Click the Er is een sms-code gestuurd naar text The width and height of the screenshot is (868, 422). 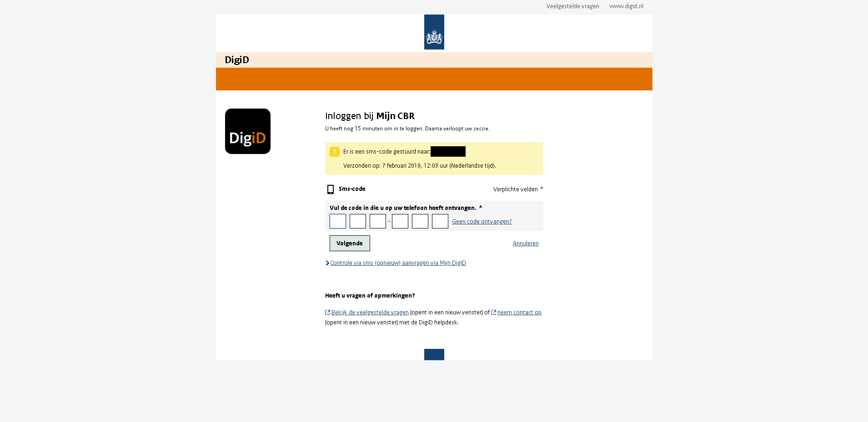[x=386, y=152]
